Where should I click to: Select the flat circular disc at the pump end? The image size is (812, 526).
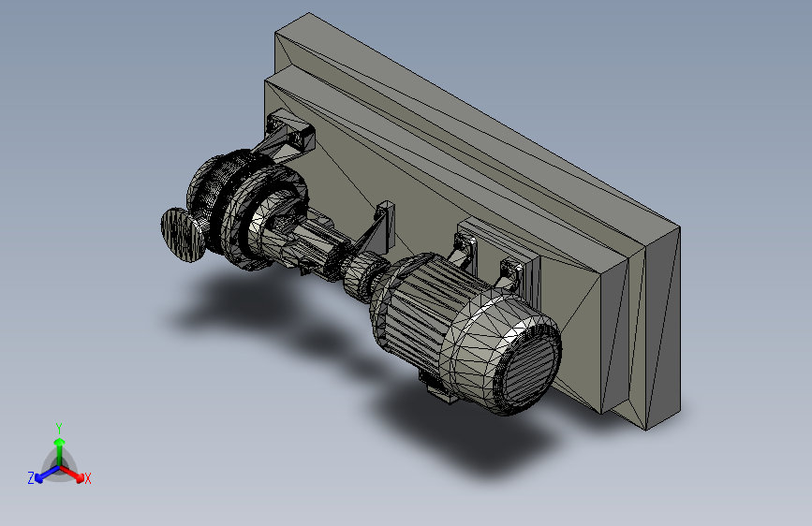point(183,235)
